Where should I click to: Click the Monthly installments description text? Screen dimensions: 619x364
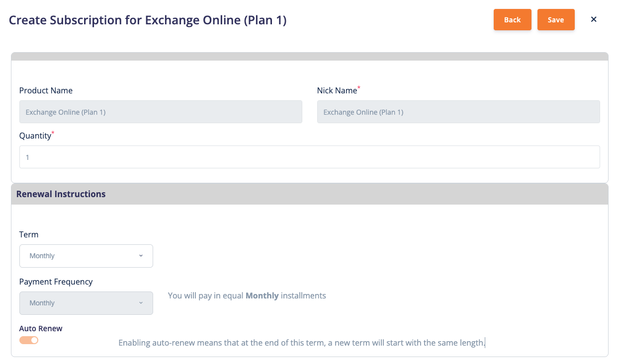pyautogui.click(x=247, y=295)
